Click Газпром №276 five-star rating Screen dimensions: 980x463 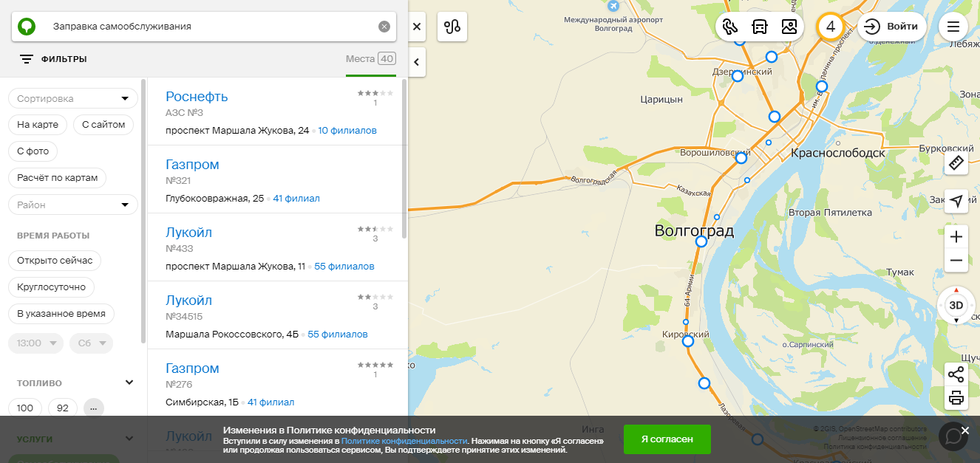[x=375, y=365]
